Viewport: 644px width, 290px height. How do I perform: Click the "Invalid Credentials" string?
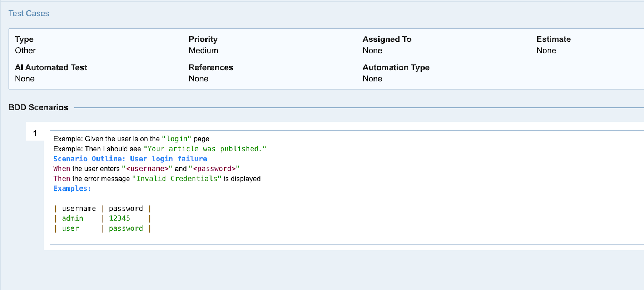point(177,179)
